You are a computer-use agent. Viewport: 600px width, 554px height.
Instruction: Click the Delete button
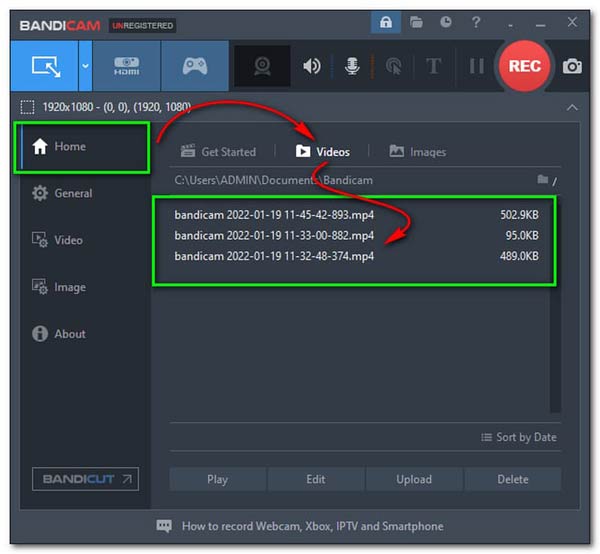click(513, 479)
